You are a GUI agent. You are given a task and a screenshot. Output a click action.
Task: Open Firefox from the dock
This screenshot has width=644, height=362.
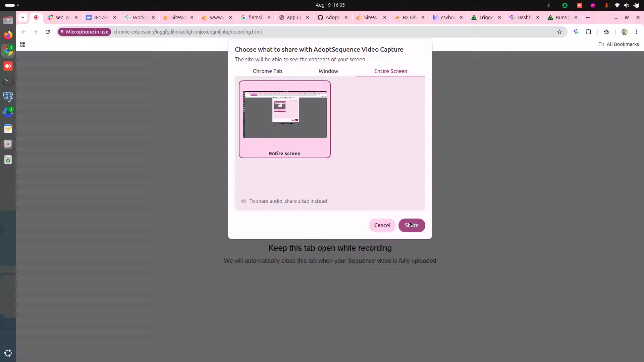(8, 35)
